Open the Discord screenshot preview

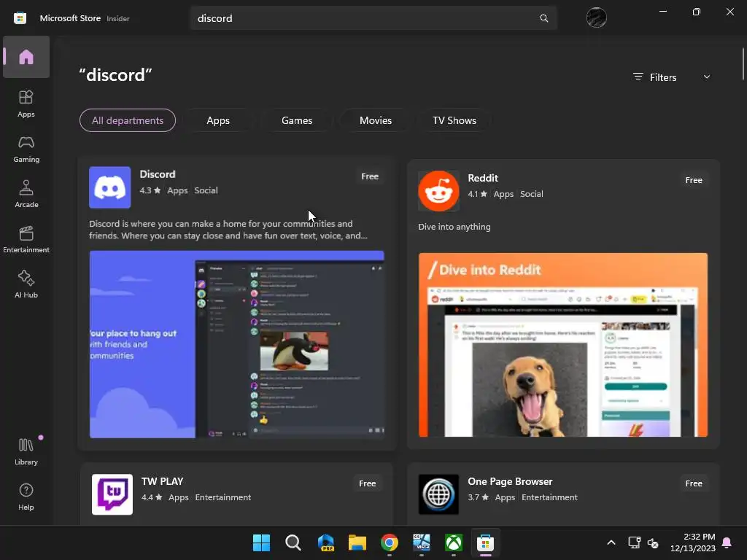click(x=237, y=344)
